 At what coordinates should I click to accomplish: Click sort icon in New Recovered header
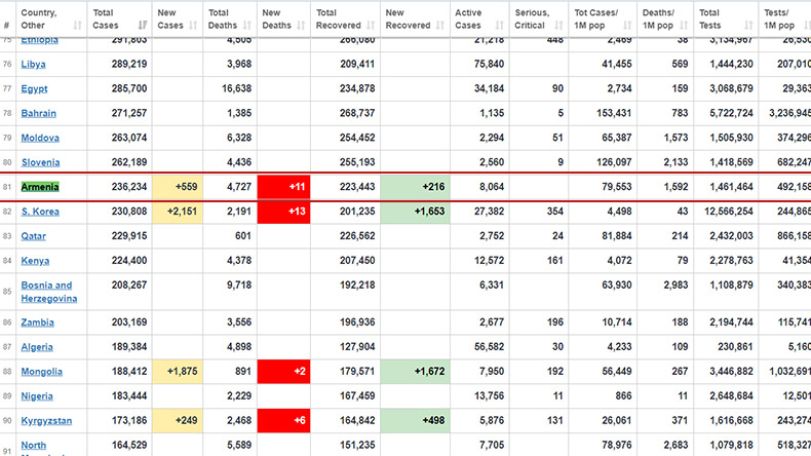[x=440, y=25]
